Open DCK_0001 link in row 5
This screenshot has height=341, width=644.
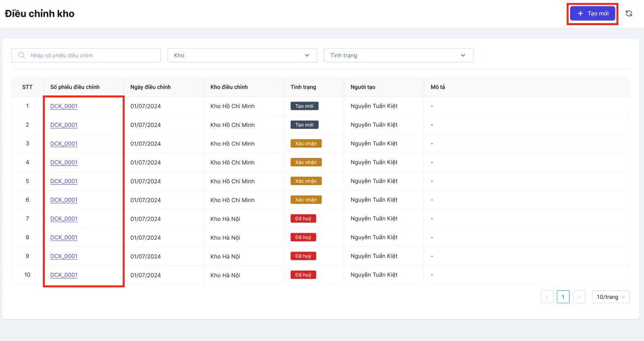[x=64, y=181]
